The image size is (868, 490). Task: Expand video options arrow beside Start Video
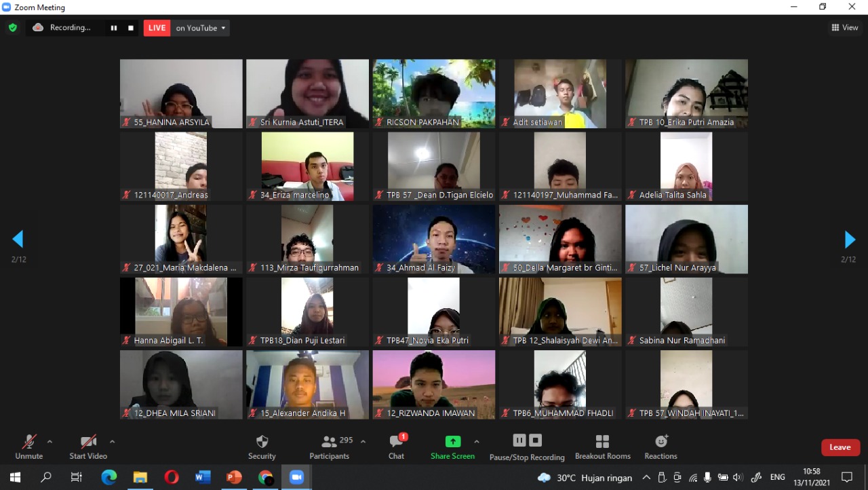click(112, 442)
